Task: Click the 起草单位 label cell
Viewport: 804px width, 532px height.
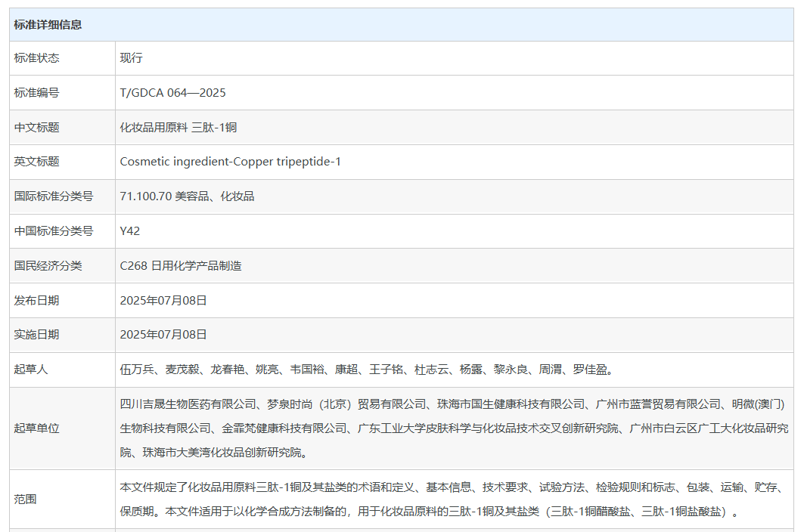Action: tap(36, 428)
